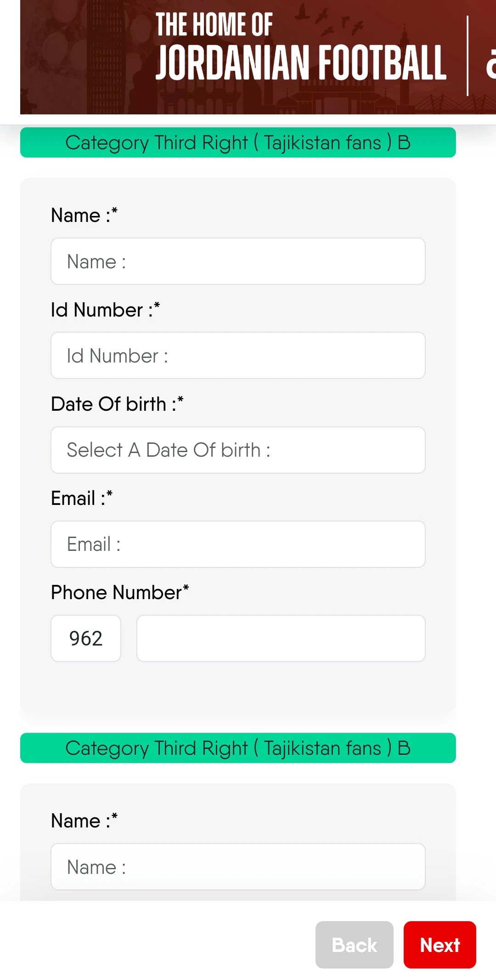Select the first green Category Third Right header
Screen dimensions: 496x980
click(238, 142)
